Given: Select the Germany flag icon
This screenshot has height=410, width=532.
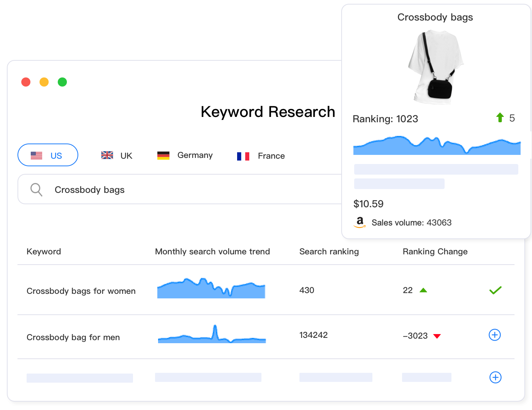Looking at the screenshot, I should click(x=164, y=155).
